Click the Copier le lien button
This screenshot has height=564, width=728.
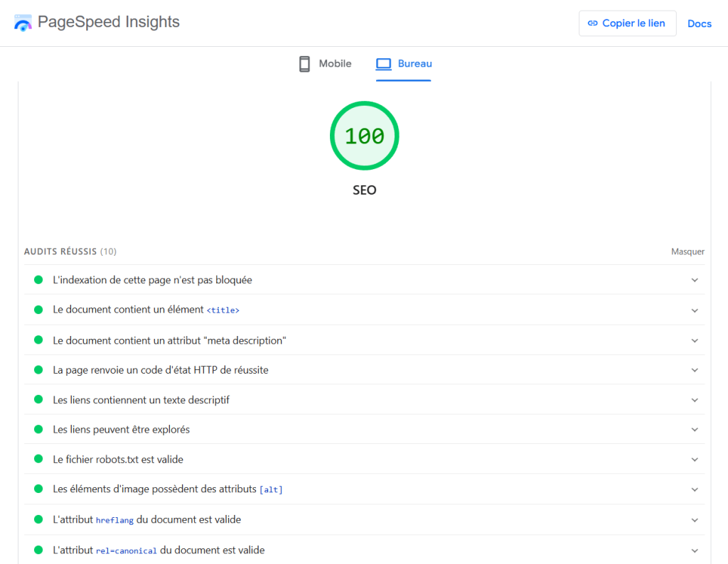point(628,23)
